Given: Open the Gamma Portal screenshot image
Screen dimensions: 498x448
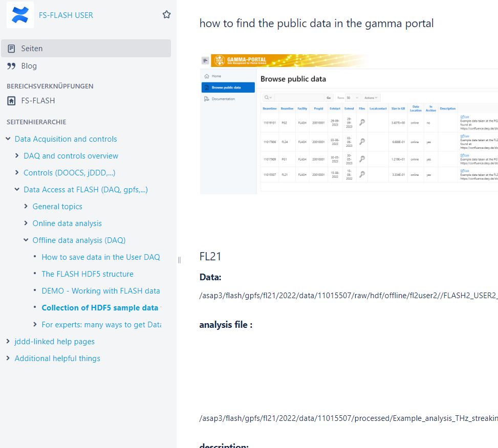Looking at the screenshot, I should pyautogui.click(x=349, y=124).
